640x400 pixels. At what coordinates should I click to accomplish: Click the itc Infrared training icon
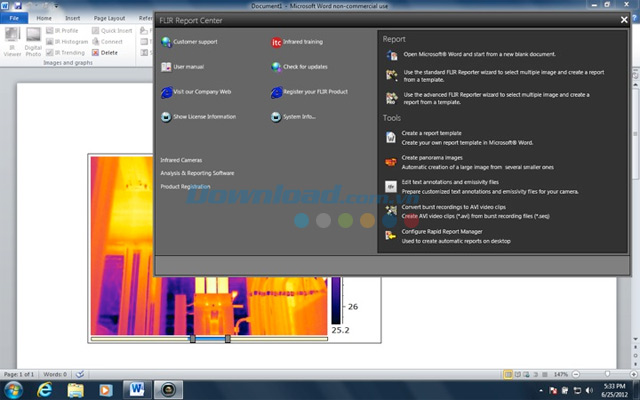276,43
